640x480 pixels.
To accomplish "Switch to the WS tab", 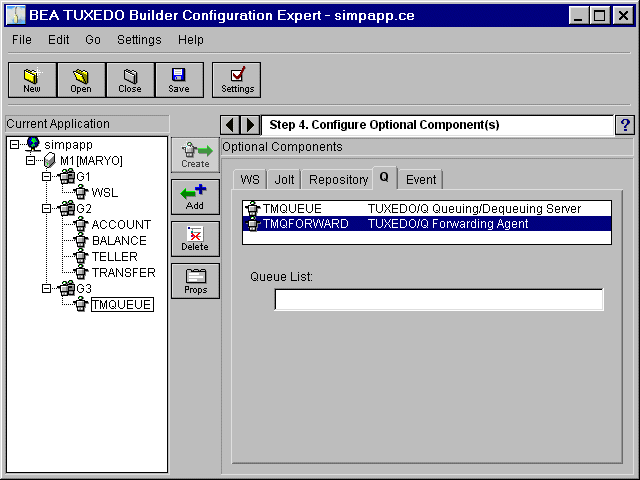I will click(250, 180).
